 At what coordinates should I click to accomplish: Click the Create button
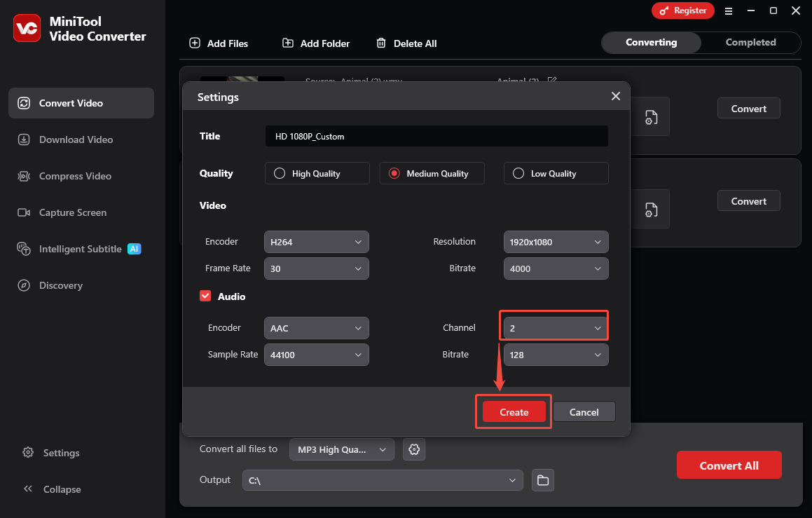[x=513, y=411]
